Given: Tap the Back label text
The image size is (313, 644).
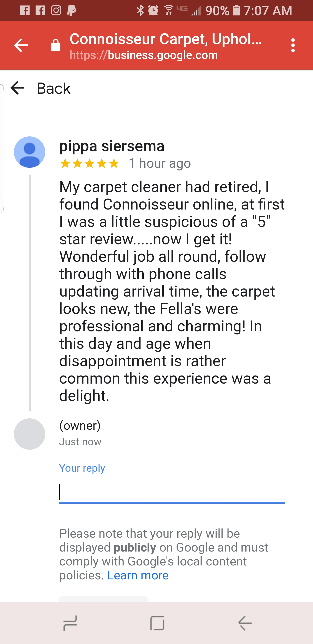Looking at the screenshot, I should 53,89.
